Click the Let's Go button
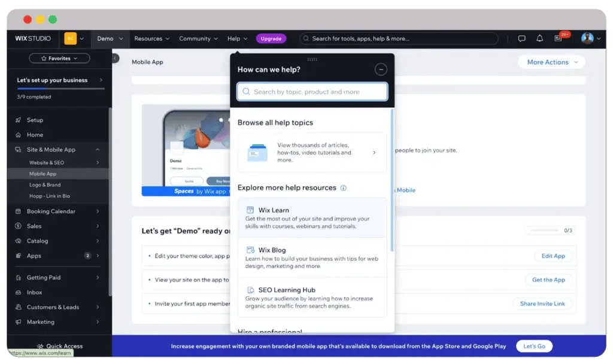 point(534,346)
